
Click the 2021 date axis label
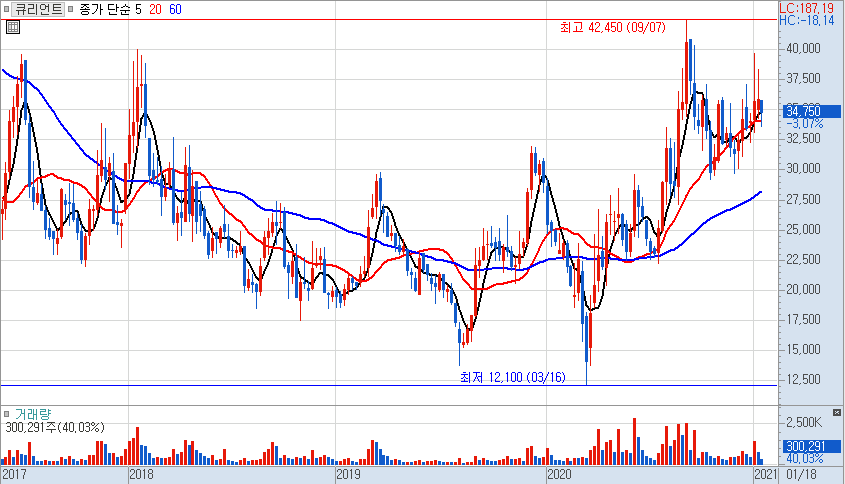tap(766, 474)
